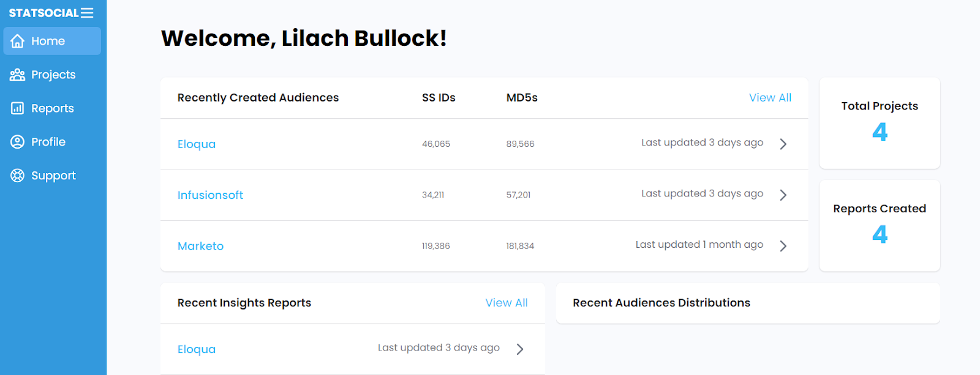Click the Projects people icon

[18, 75]
